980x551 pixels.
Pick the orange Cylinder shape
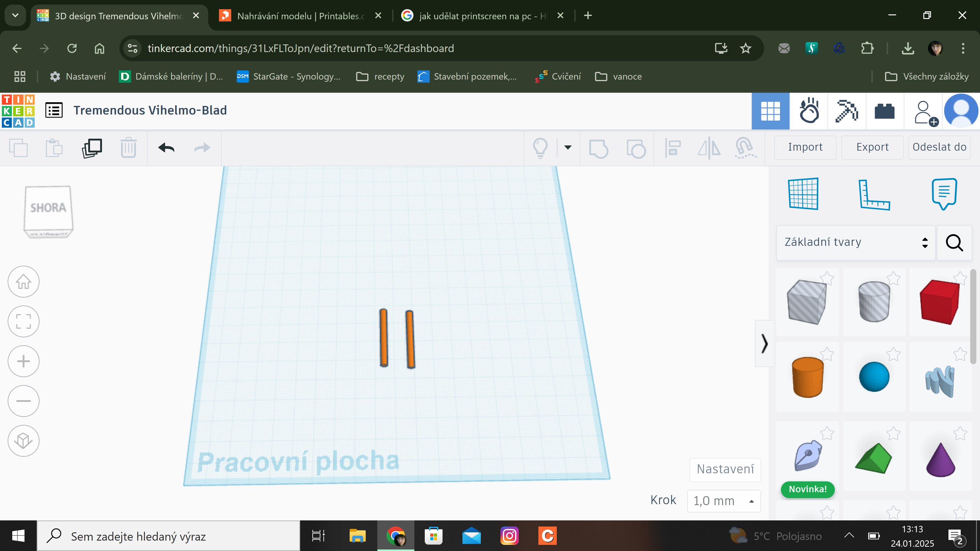click(x=807, y=377)
